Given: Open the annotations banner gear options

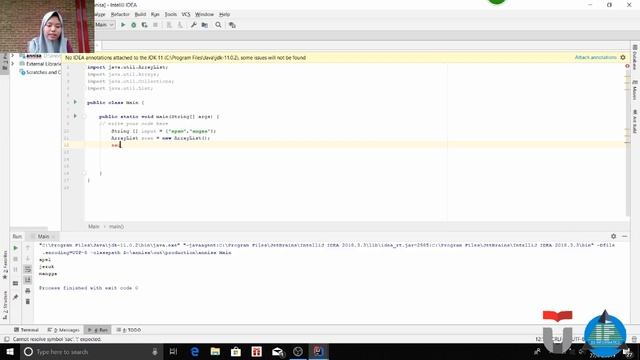Looking at the screenshot, I should 623,58.
